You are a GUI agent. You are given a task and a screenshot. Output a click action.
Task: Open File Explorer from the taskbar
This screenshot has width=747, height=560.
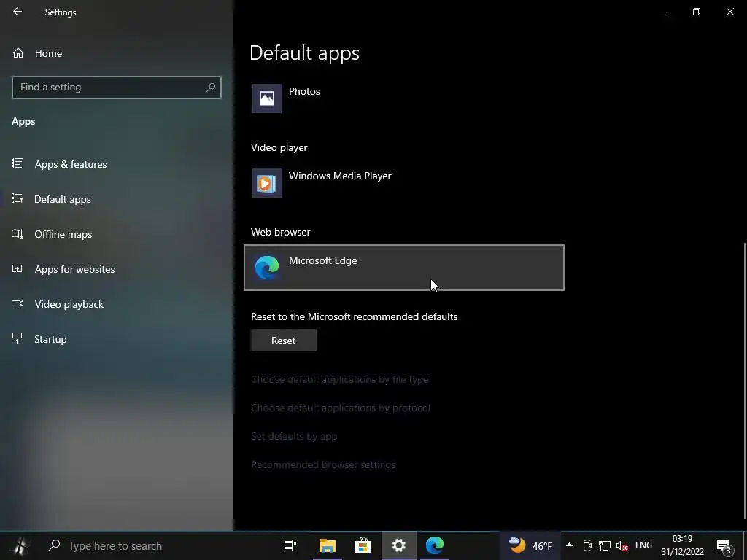tap(328, 545)
